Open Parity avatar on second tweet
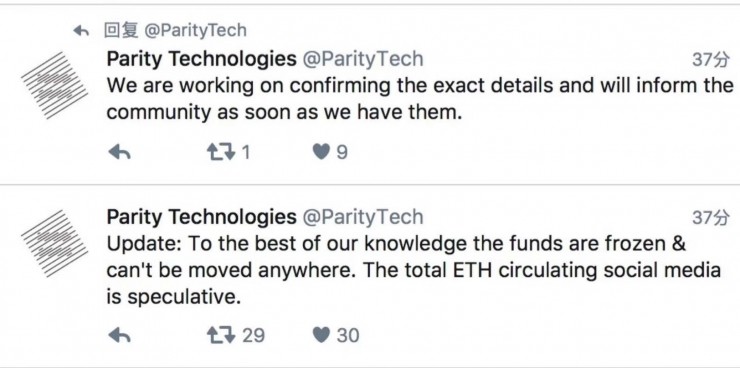 [x=54, y=243]
